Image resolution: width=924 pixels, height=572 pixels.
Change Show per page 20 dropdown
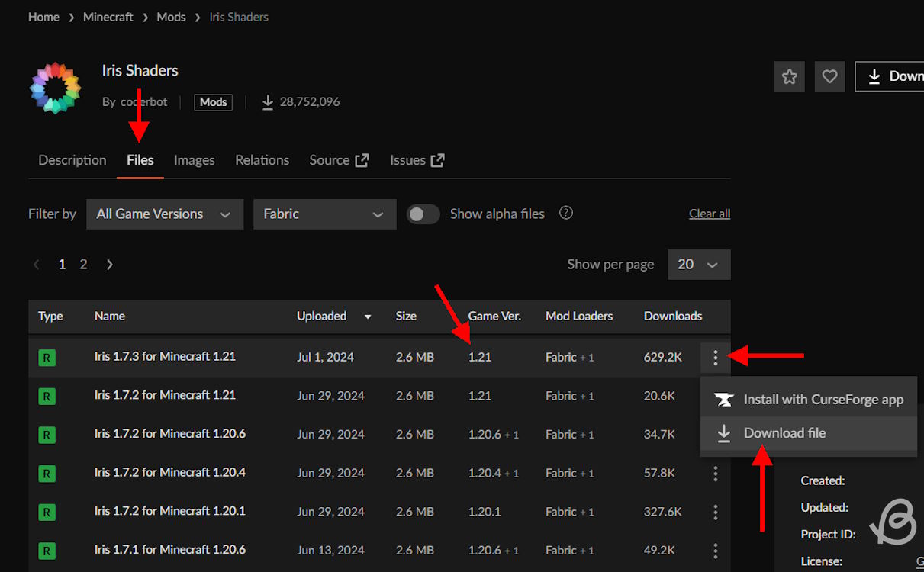point(698,265)
